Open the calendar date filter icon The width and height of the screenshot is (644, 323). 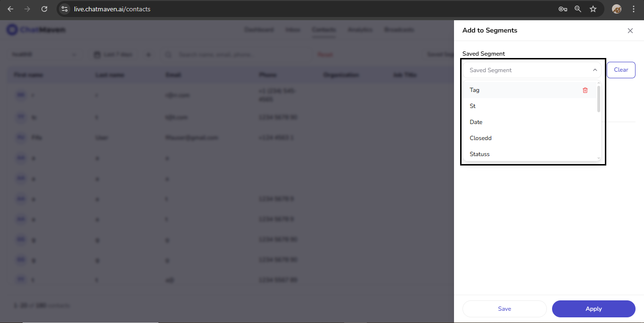(98, 54)
